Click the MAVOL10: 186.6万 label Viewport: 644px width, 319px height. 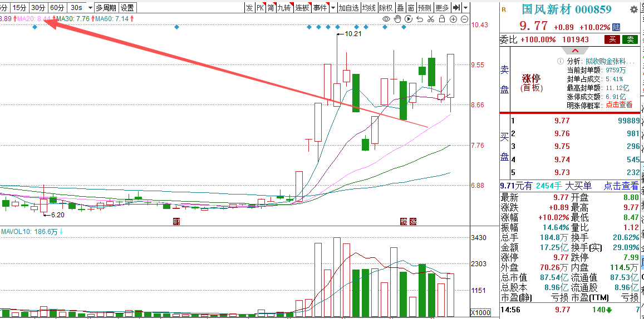pos(29,232)
